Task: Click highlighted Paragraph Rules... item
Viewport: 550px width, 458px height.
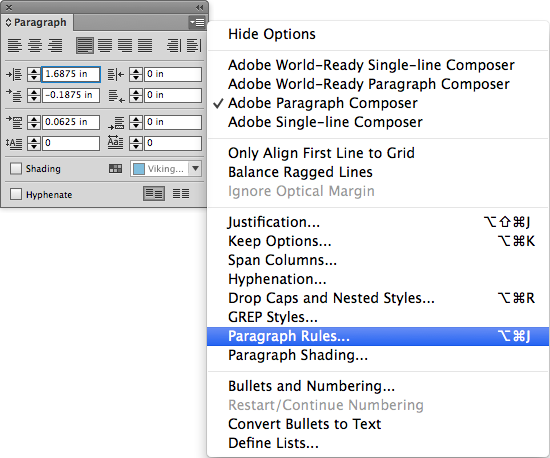Action: pos(378,336)
